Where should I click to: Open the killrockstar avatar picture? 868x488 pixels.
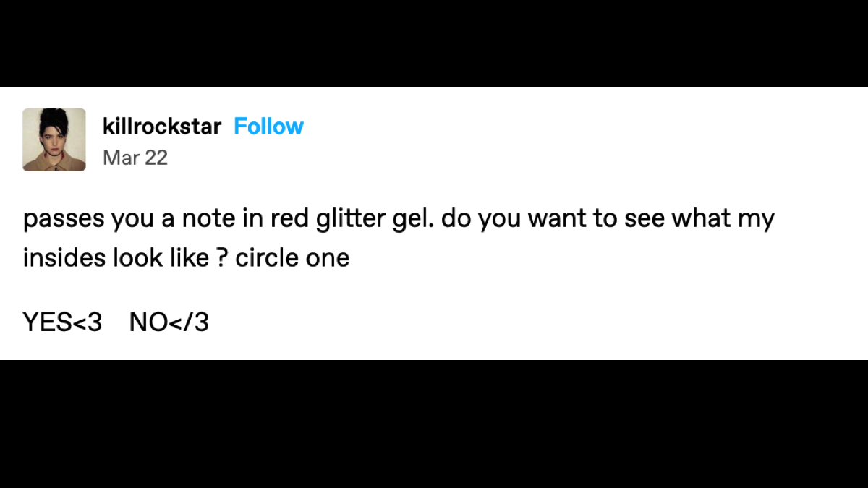click(54, 140)
